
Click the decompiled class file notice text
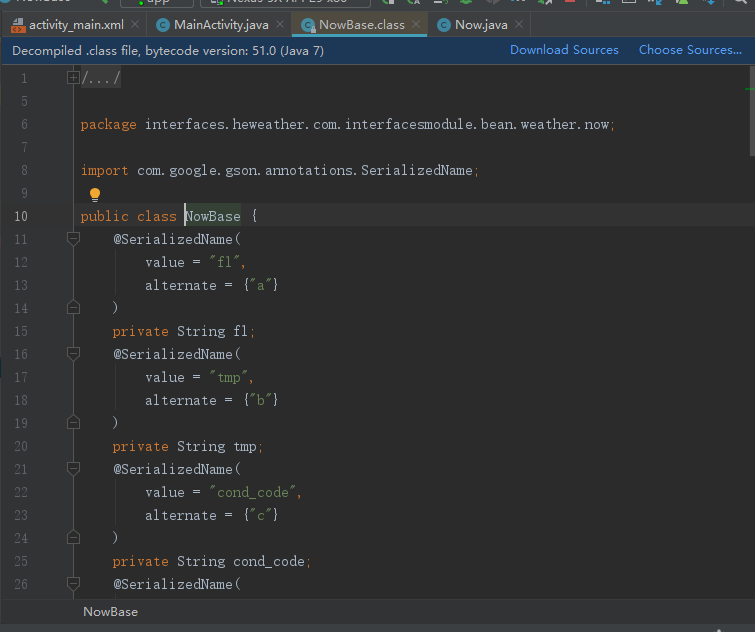tap(168, 51)
